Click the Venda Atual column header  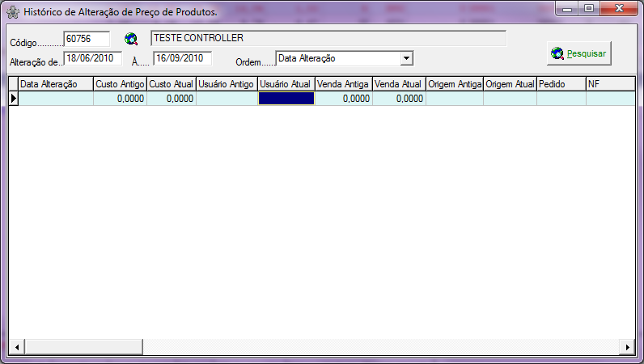tap(399, 84)
